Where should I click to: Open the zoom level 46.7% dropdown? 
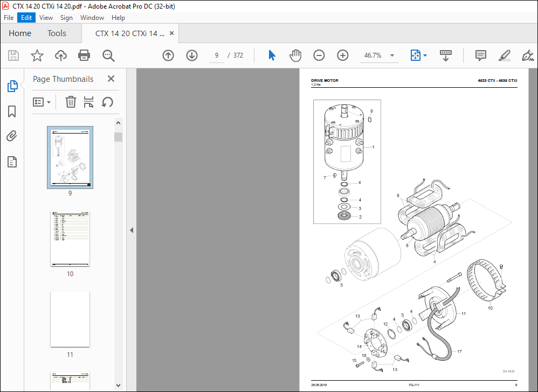tap(392, 55)
